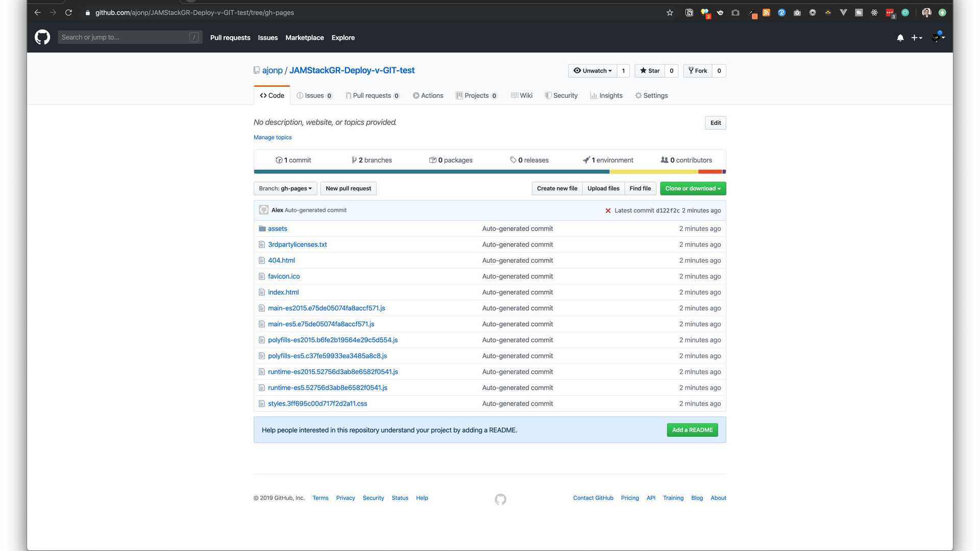Bookmark the page with the star icon

(x=670, y=13)
